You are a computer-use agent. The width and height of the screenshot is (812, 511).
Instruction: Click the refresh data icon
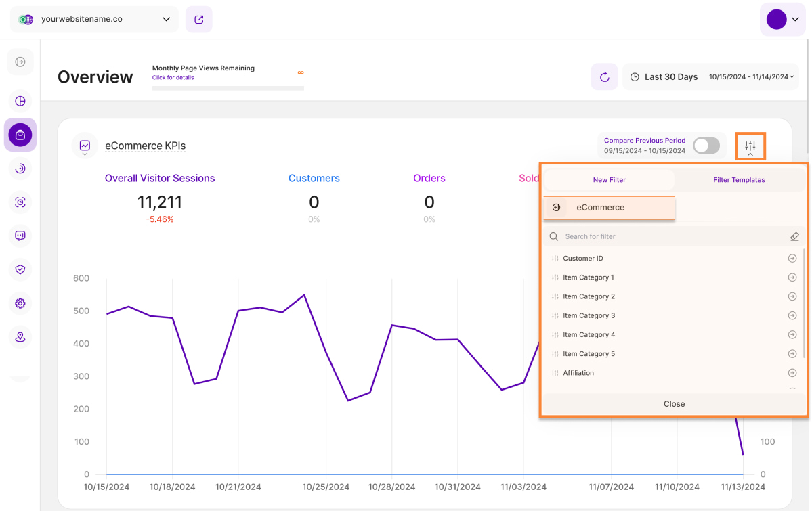click(604, 77)
